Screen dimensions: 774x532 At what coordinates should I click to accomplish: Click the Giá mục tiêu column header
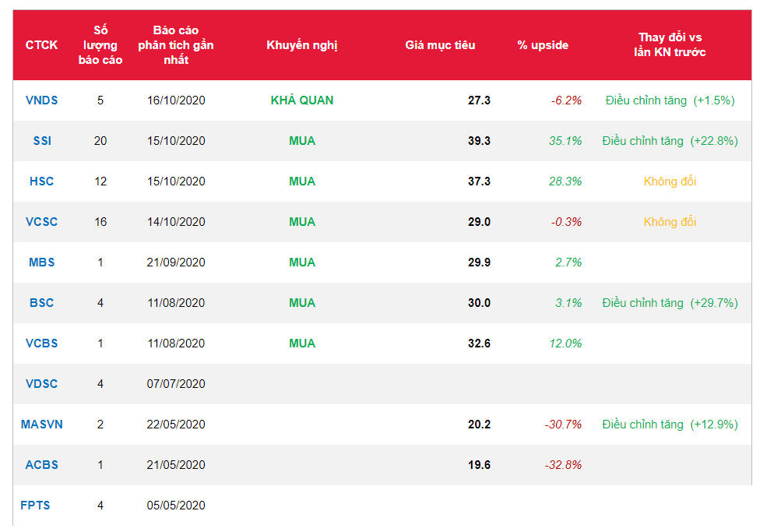pos(440,45)
